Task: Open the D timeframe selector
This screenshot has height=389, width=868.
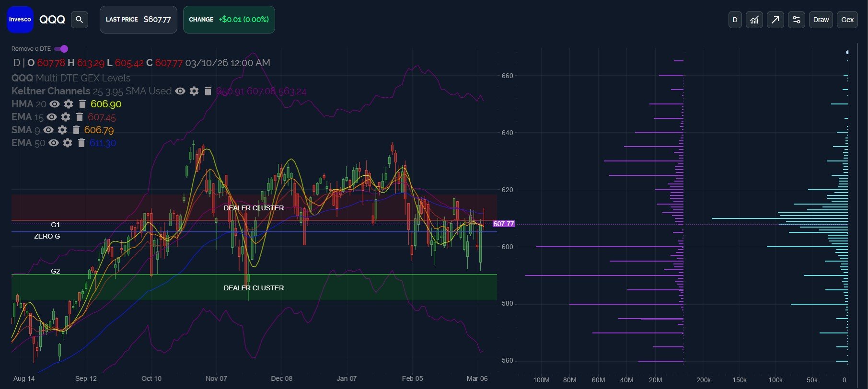Action: 735,20
